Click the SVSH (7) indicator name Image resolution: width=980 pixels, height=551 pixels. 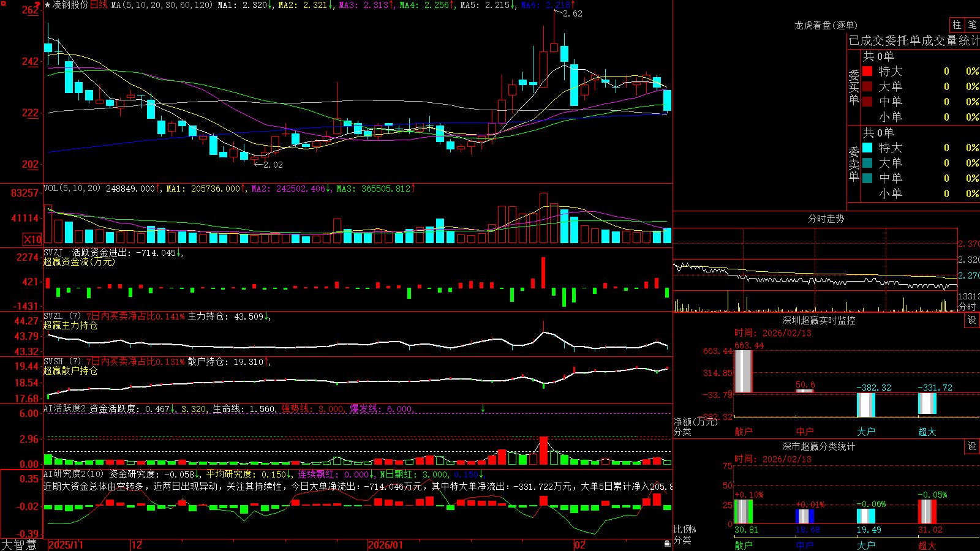[x=62, y=362]
